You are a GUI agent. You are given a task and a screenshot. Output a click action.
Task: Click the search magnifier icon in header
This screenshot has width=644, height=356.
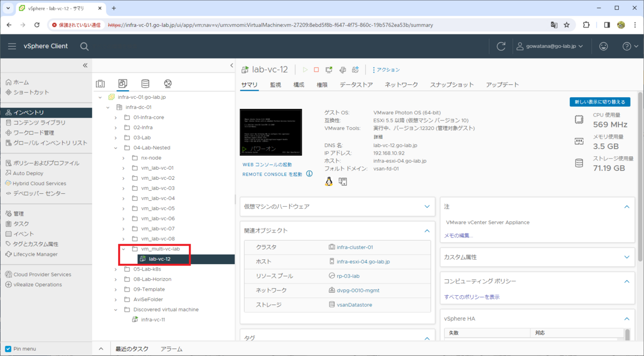click(84, 46)
